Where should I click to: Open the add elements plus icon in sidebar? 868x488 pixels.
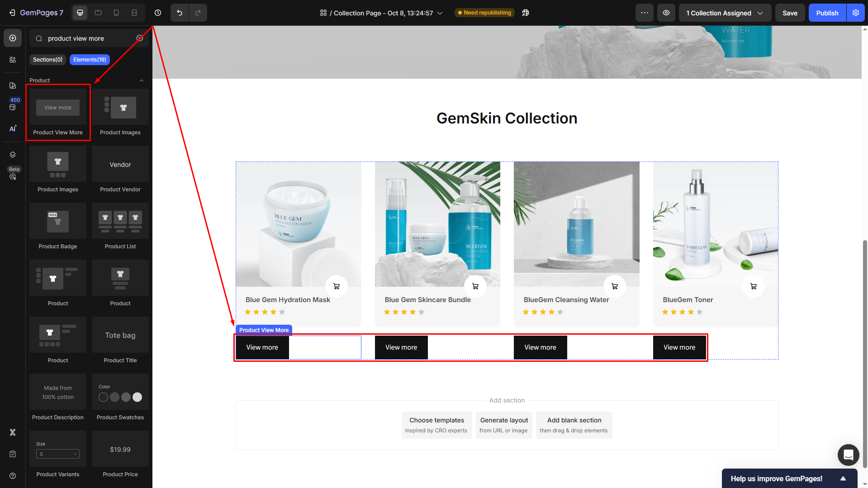pos(13,38)
